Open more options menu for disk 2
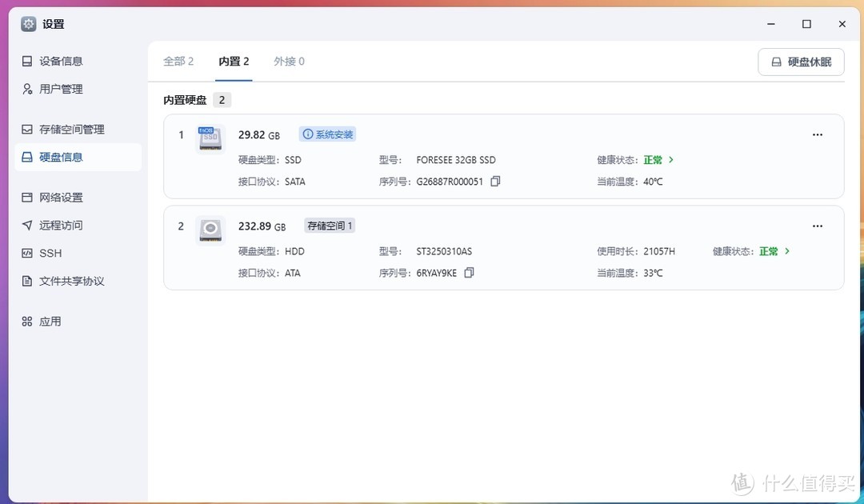The image size is (864, 504). click(817, 226)
